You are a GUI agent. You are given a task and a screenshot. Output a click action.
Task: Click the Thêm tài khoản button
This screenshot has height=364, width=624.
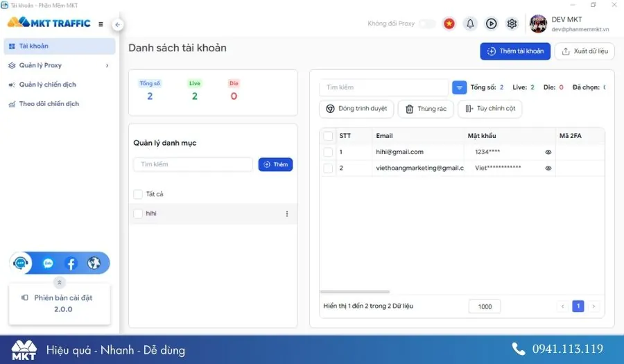(x=515, y=51)
